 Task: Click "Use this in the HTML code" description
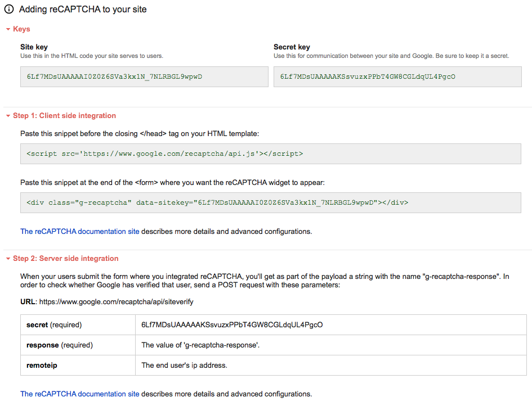click(92, 56)
